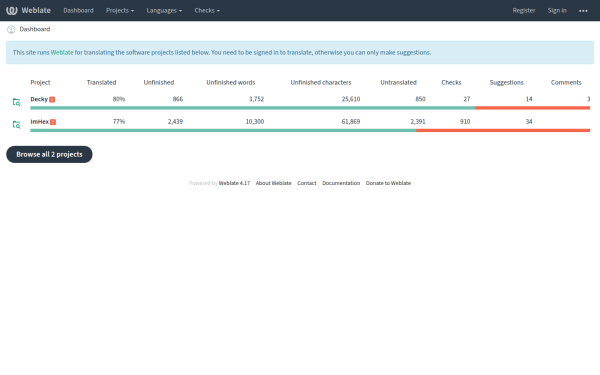Image resolution: width=600 pixels, height=375 pixels.
Task: Click ImHex's 77% translated value
Action: [x=119, y=122]
